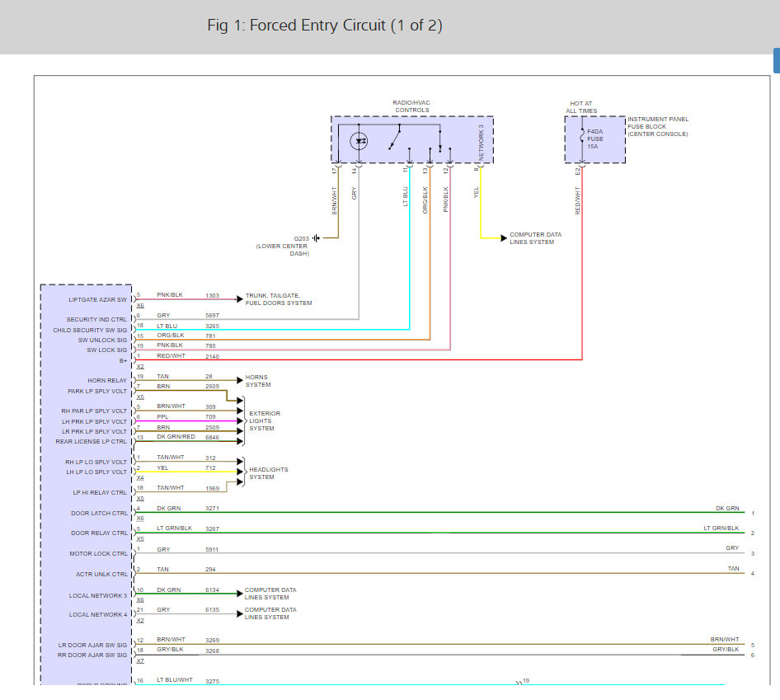Click the NETWORK 3 vertical label
This screenshot has height=700, width=780.
coord(481,142)
